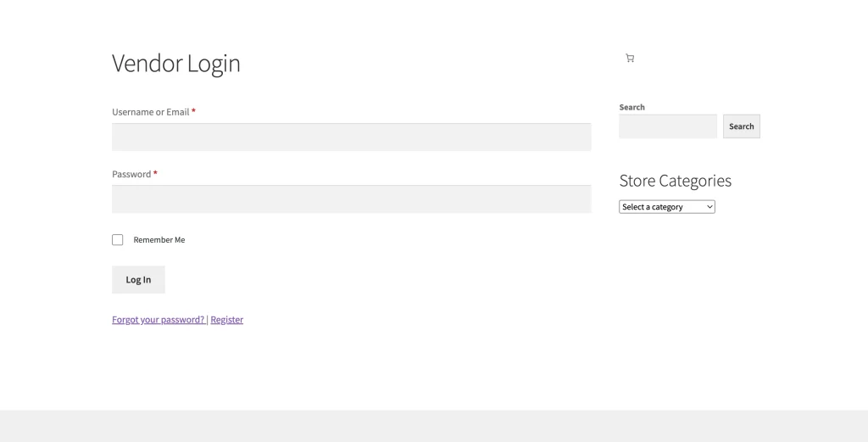Screen dimensions: 868x442
Task: Enable the Remember Me checkbox
Action: click(118, 240)
